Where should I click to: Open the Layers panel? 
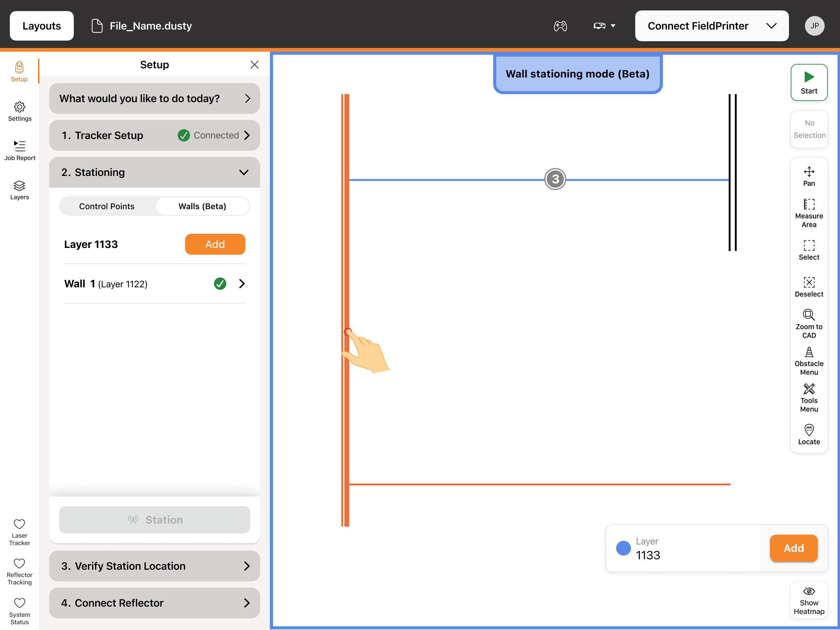[19, 190]
